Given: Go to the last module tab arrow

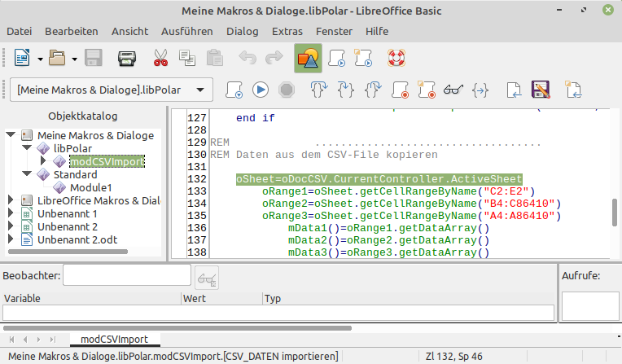Looking at the screenshot, I should pos(52,340).
